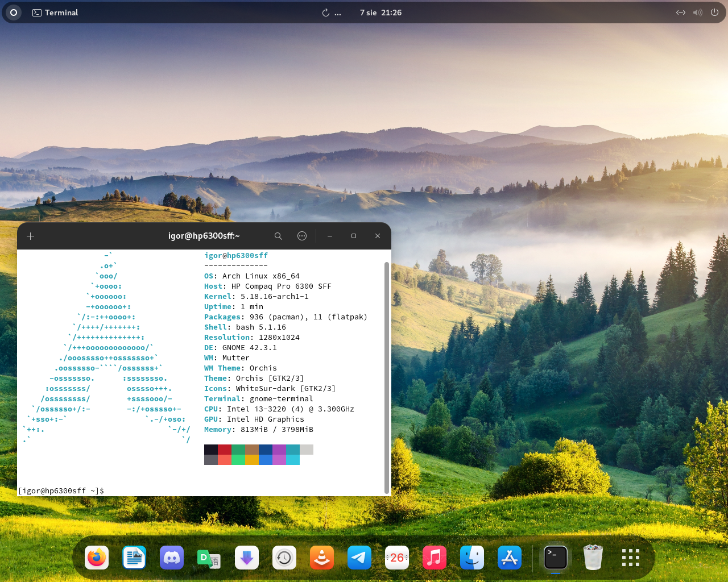Image resolution: width=728 pixels, height=582 pixels.
Task: Open Firefox from the dock
Action: [97, 558]
